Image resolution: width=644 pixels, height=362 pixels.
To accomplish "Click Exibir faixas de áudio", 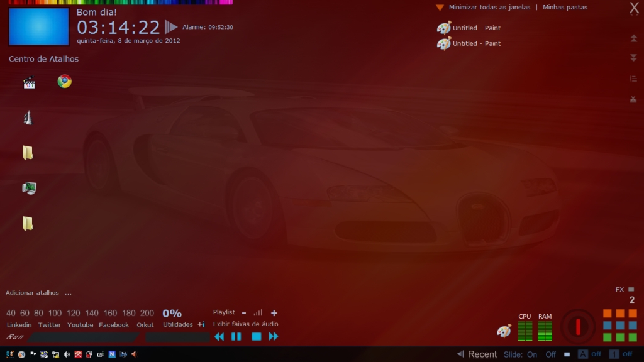I will click(x=246, y=324).
